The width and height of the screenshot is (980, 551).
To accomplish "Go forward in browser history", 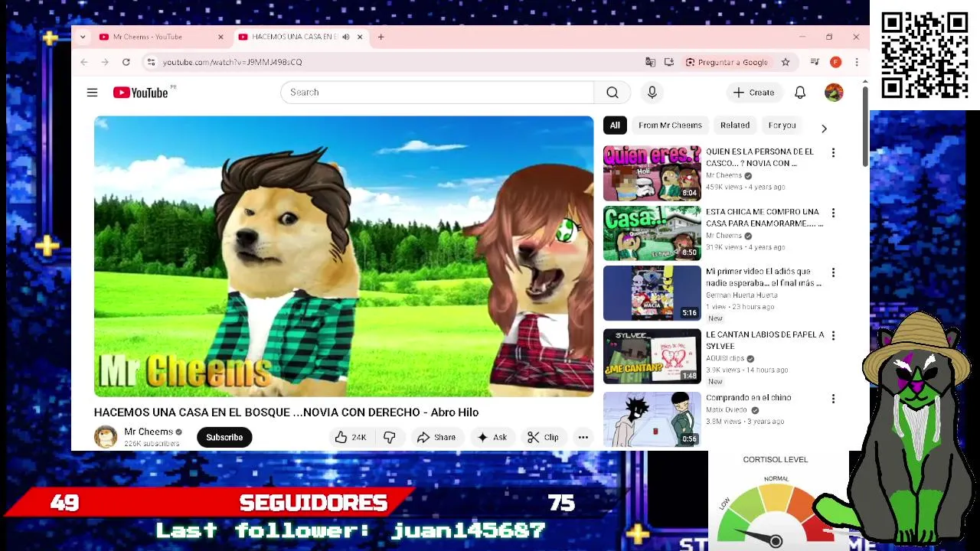I will pos(105,62).
